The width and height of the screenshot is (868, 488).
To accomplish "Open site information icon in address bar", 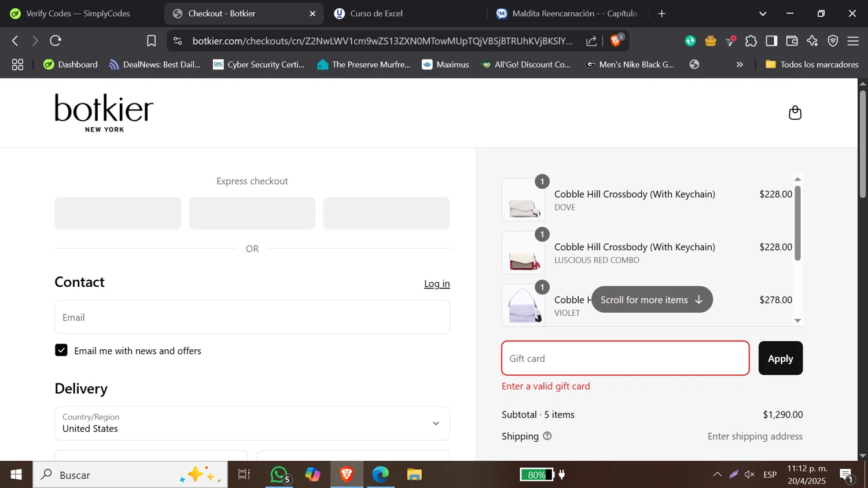I will (x=178, y=41).
